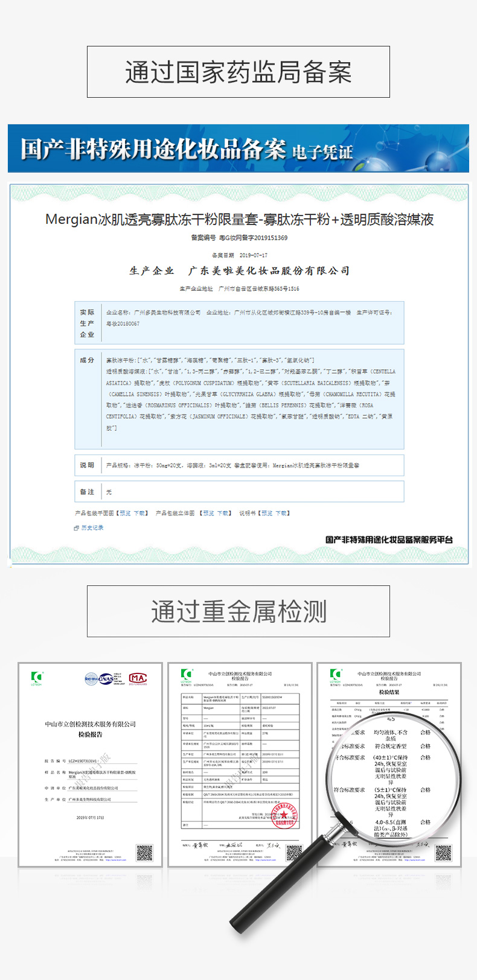Click the 国产非特殊用途化妆品备案 blue banner
The height and width of the screenshot is (980, 477).
238,148
